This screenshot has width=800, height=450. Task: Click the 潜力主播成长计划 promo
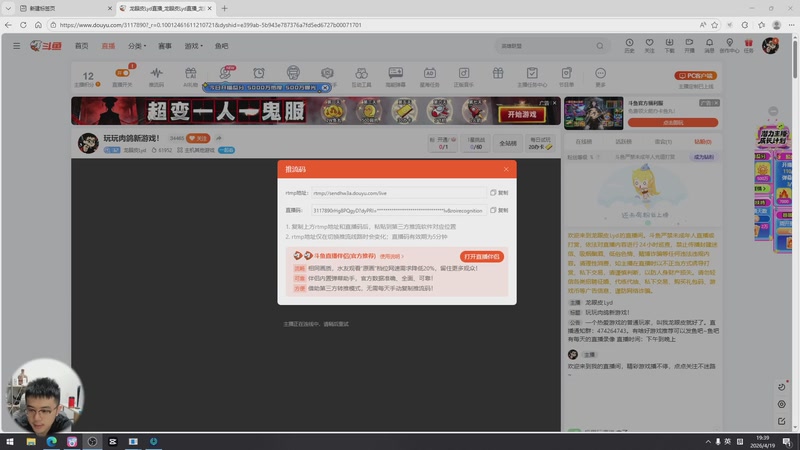click(x=773, y=137)
